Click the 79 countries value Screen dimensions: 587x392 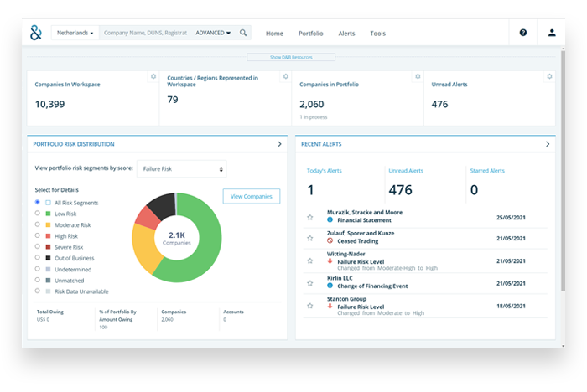[173, 100]
